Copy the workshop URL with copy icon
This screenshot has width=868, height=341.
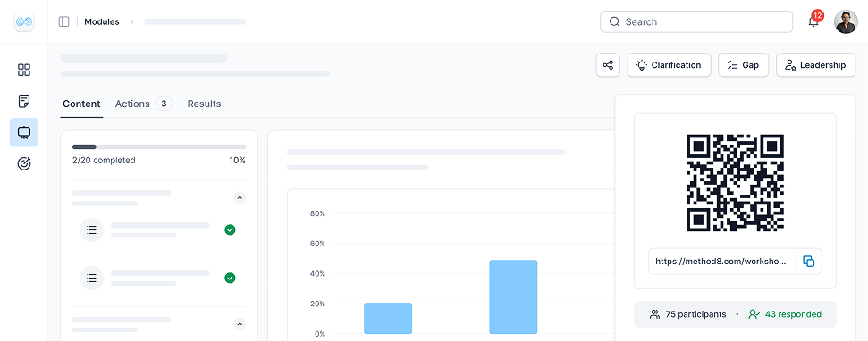point(809,262)
